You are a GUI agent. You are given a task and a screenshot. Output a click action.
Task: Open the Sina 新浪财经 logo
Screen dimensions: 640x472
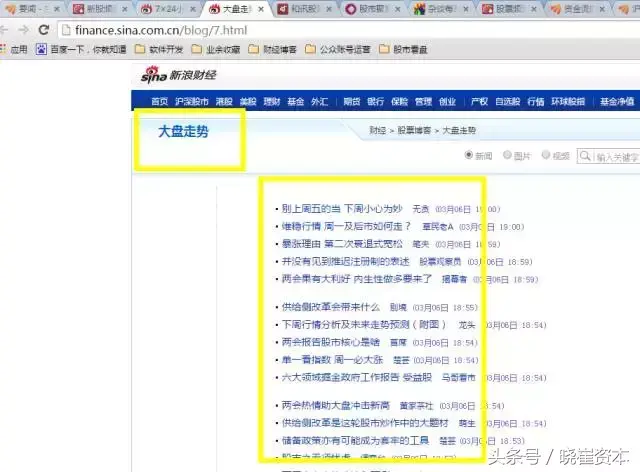tap(177, 76)
